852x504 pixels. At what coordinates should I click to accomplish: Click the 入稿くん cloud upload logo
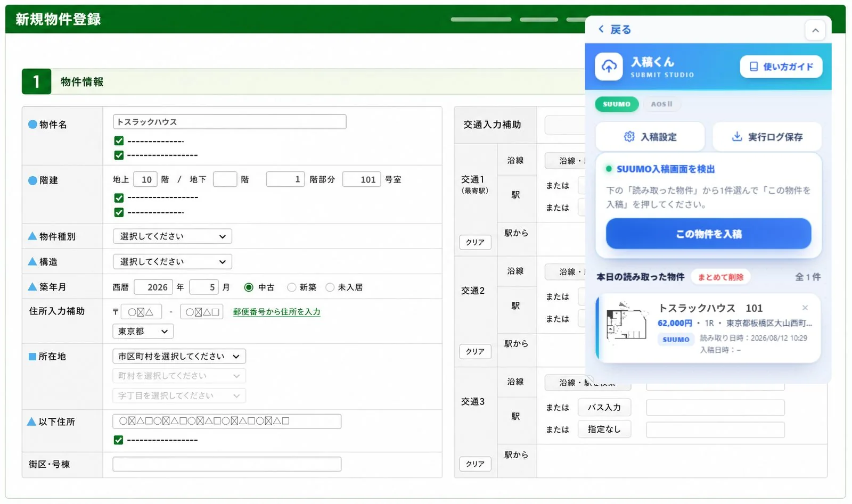tap(609, 67)
